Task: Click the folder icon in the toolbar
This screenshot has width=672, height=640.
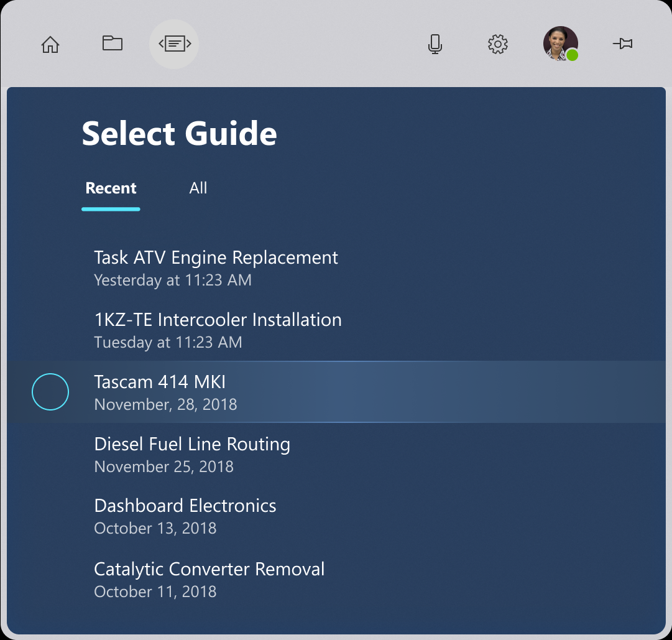Action: pyautogui.click(x=113, y=44)
